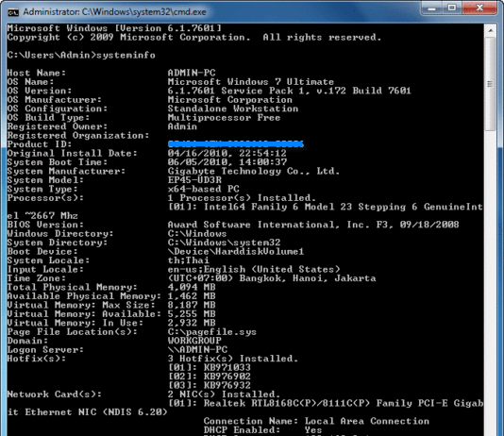This screenshot has width=504, height=436.
Task: Click the copyright 2009 Microsoft Corporation line
Action: point(194,37)
